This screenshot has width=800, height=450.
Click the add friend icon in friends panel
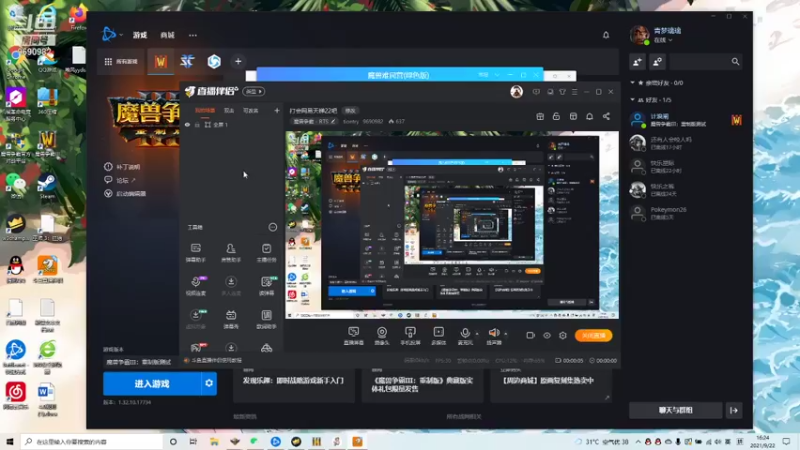(637, 62)
